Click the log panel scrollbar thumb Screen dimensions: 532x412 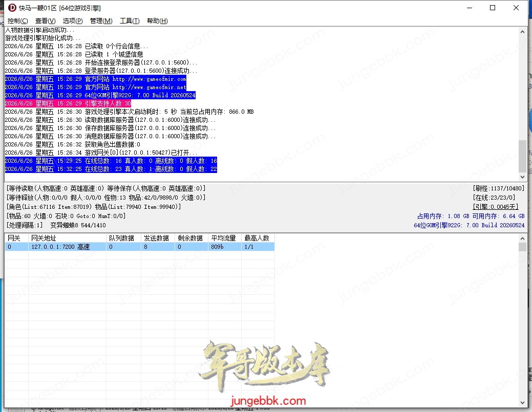522,156
